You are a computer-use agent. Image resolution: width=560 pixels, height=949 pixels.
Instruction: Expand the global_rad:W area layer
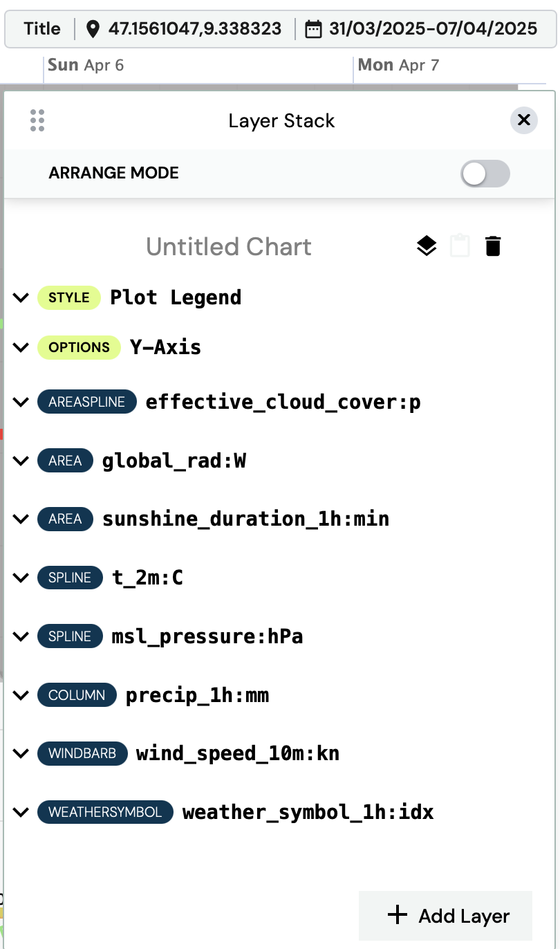21,461
